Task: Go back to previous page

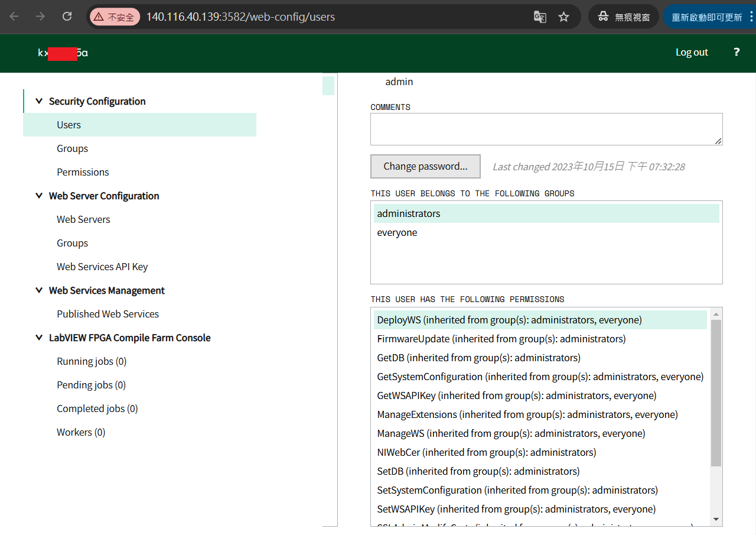Action: pyautogui.click(x=14, y=17)
